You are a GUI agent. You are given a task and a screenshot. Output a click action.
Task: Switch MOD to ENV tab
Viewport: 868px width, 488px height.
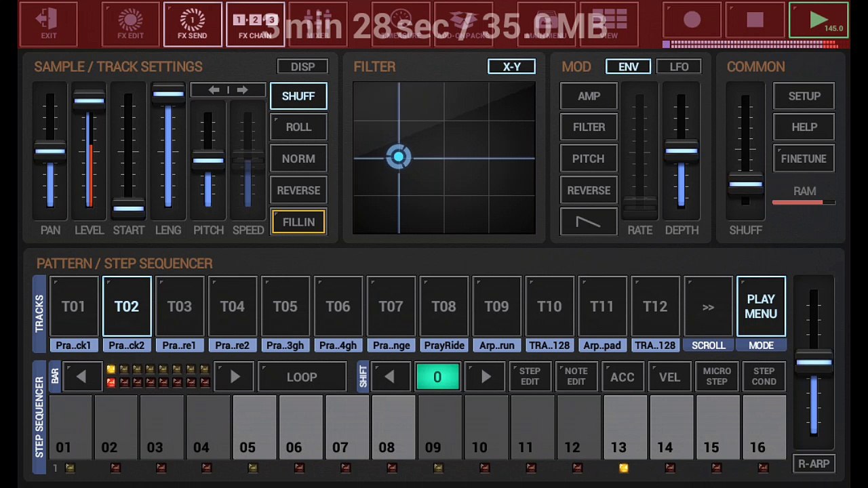(x=628, y=66)
